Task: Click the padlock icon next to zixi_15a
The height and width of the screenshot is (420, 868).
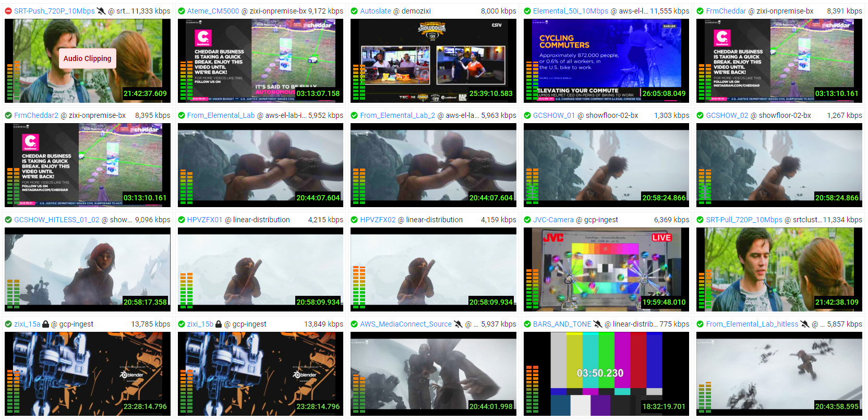Action: point(45,324)
